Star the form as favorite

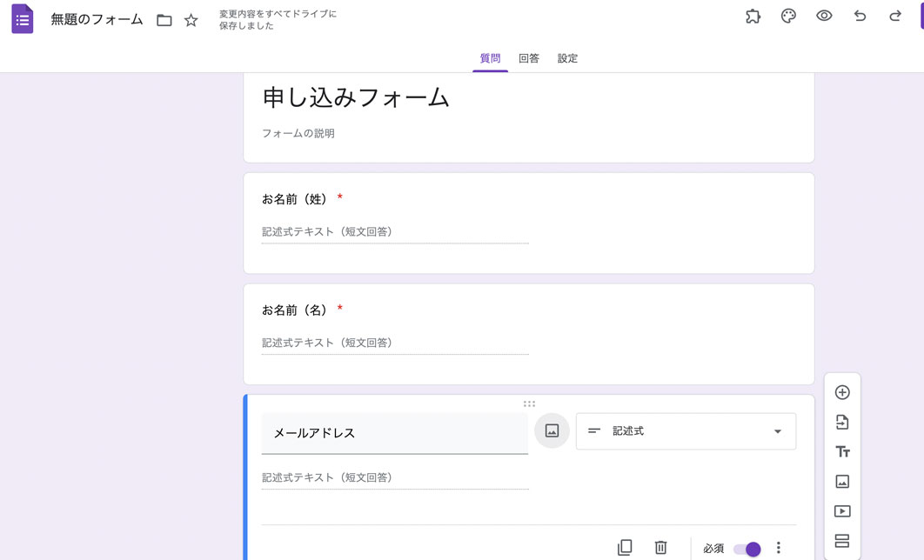[x=191, y=20]
